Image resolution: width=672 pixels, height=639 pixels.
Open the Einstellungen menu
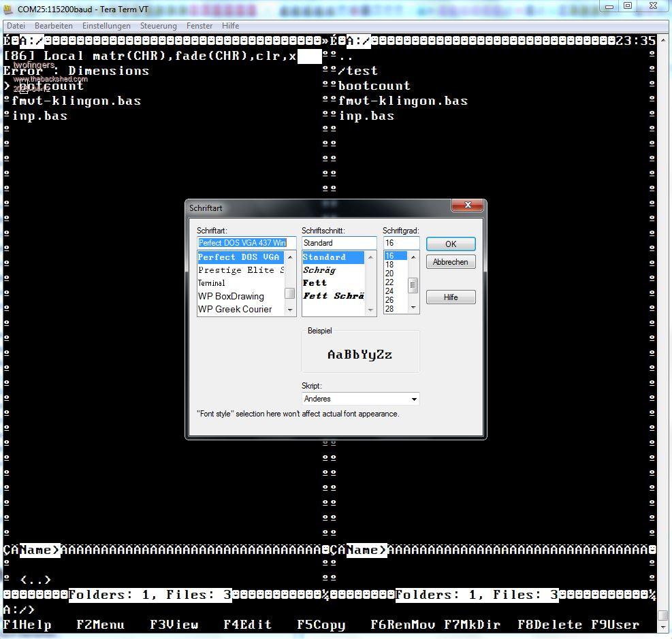pyautogui.click(x=106, y=26)
